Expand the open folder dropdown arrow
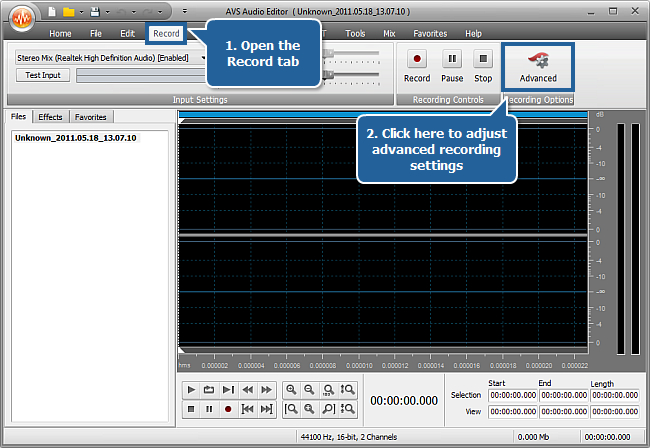The width and height of the screenshot is (650, 448). 81,12
